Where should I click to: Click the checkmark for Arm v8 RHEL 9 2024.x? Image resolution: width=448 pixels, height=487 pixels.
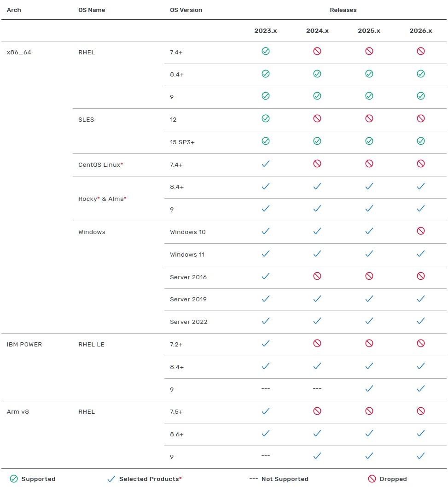point(317,456)
